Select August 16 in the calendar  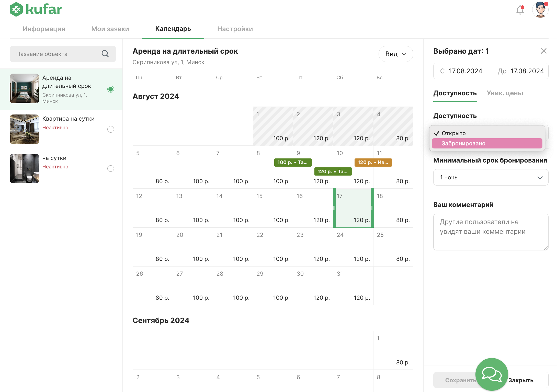point(313,208)
